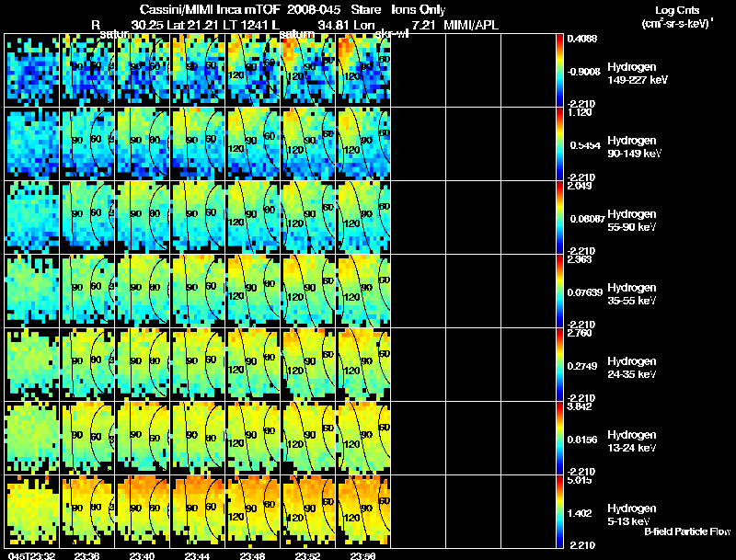Select the 24-35 keV color scale bar
Viewport: 736px width, 560px height.
point(559,365)
